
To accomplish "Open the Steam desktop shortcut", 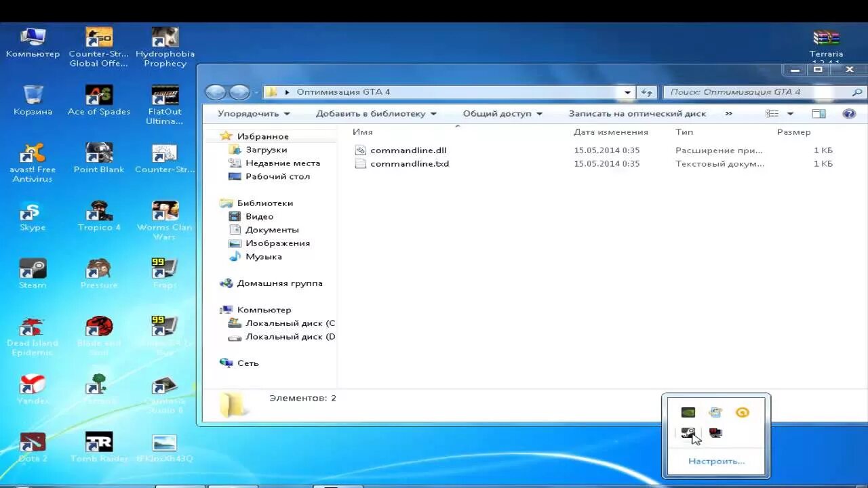I will (33, 274).
